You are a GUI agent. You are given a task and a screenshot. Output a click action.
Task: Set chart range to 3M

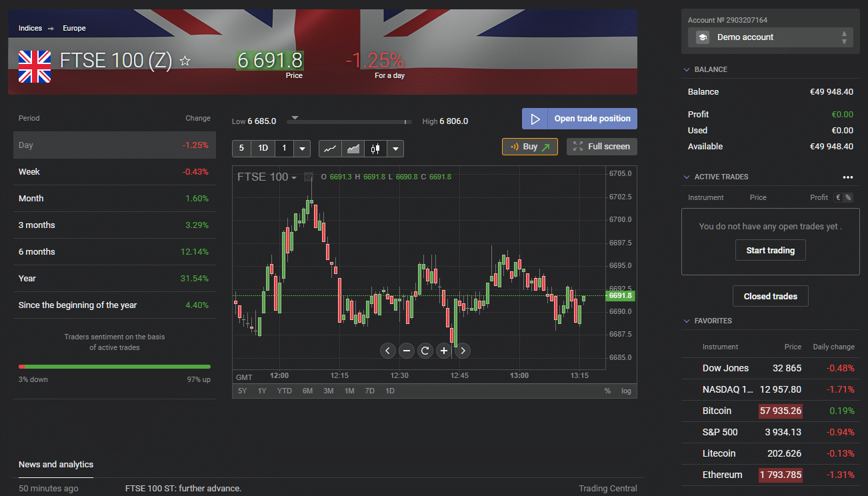click(329, 391)
